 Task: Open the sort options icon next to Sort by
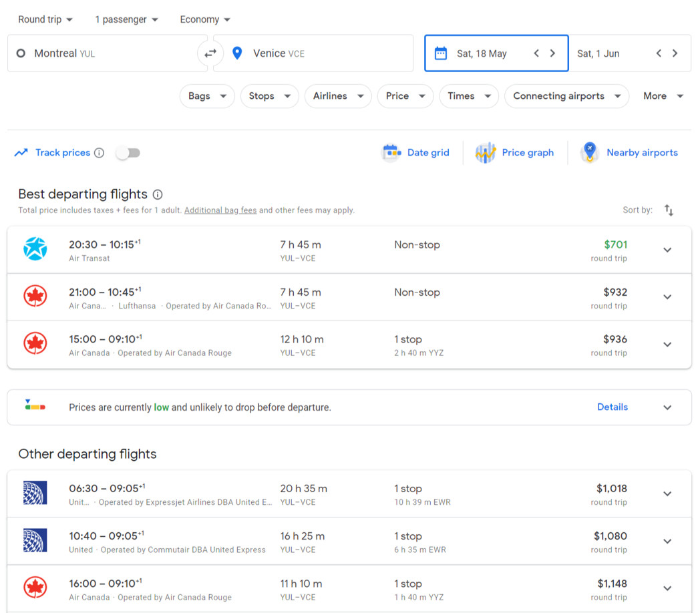click(669, 210)
